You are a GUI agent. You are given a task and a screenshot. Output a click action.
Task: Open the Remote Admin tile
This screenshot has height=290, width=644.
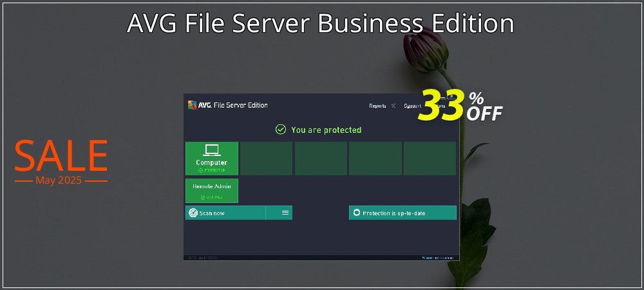211,191
